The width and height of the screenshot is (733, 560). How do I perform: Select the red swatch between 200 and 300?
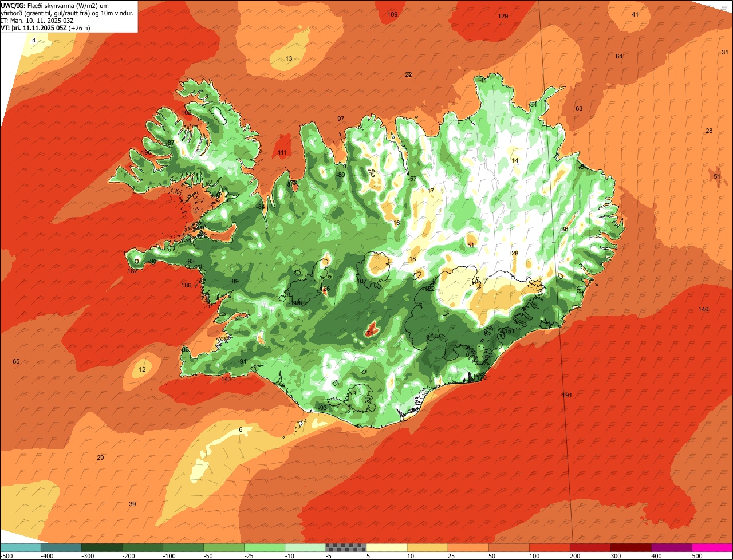[589, 547]
